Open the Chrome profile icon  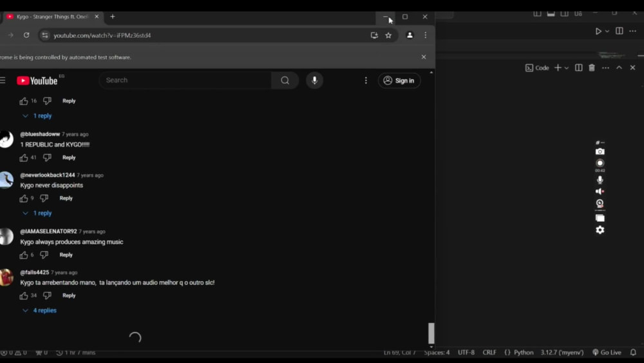410,35
